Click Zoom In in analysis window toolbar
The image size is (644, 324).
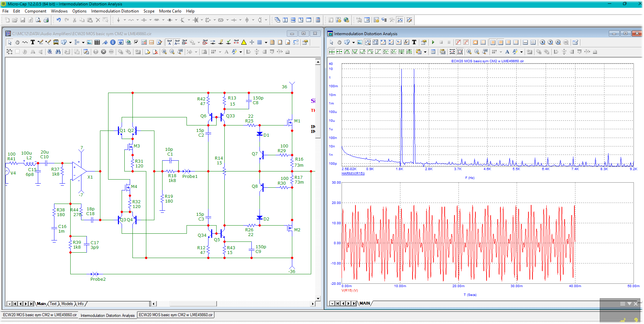469,52
